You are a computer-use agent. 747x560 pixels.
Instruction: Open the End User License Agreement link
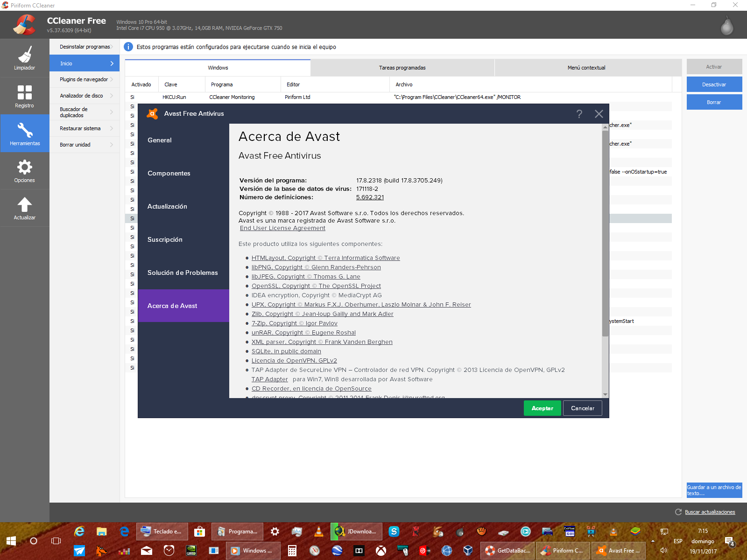(x=282, y=228)
